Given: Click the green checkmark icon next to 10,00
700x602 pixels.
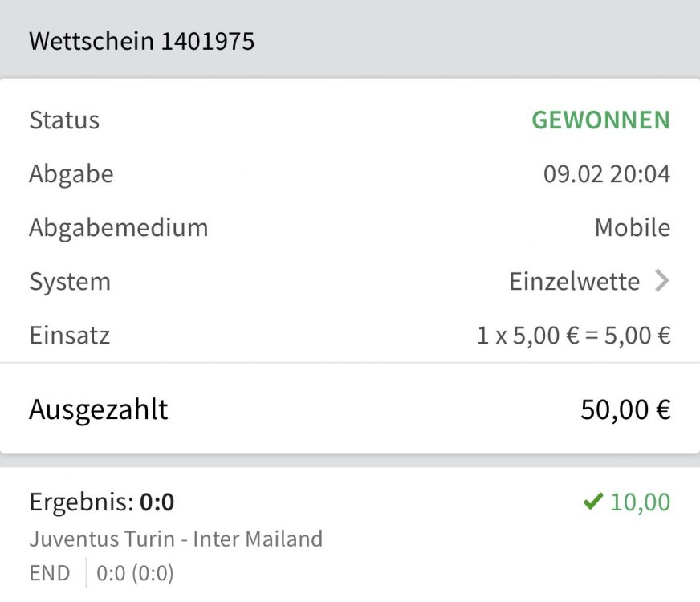Looking at the screenshot, I should [x=593, y=501].
